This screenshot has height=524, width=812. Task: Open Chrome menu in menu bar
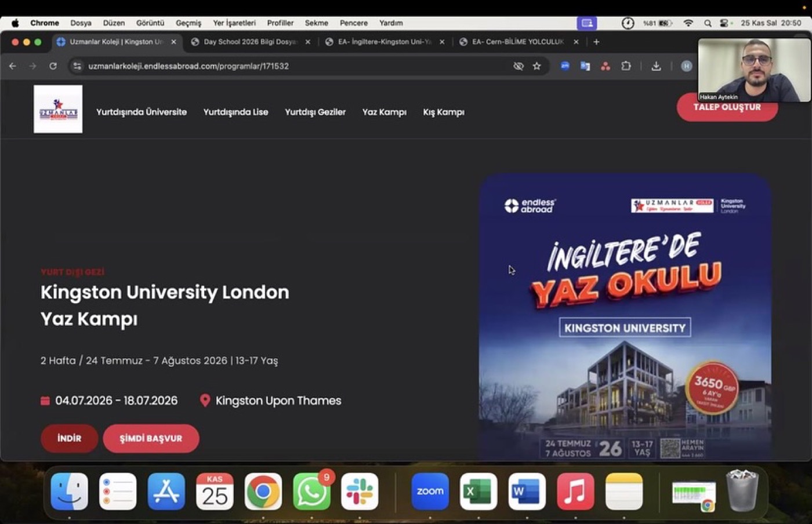coord(45,23)
